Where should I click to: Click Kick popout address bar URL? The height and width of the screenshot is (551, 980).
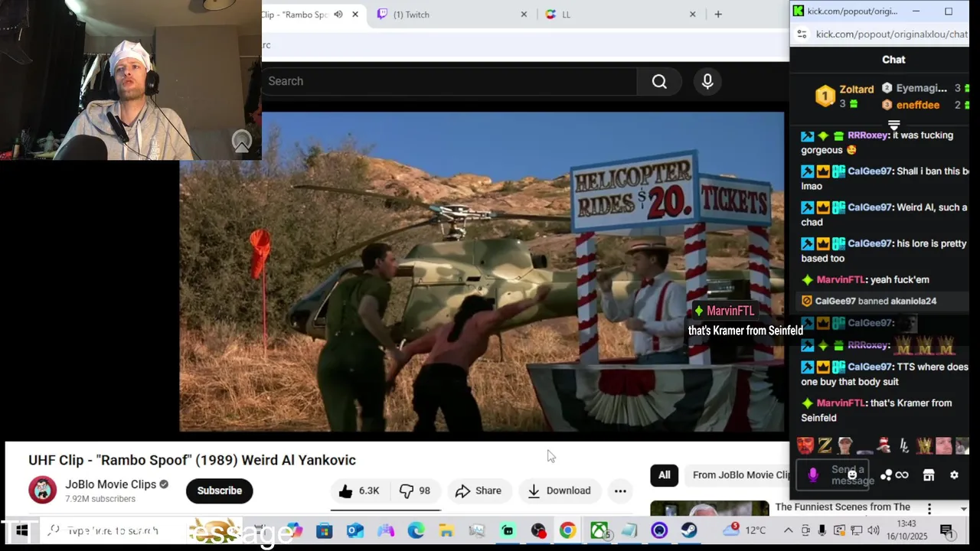891,34
